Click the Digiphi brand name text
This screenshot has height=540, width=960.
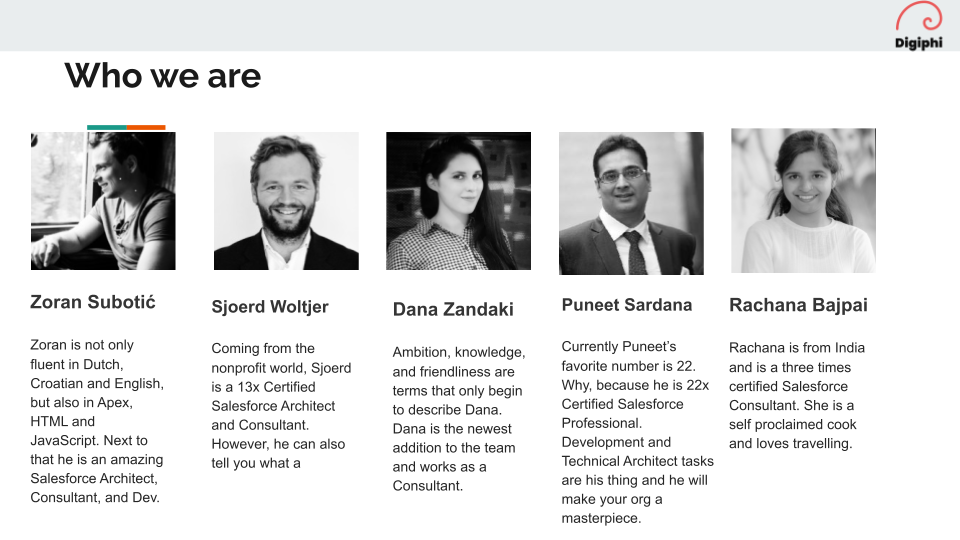(x=918, y=43)
